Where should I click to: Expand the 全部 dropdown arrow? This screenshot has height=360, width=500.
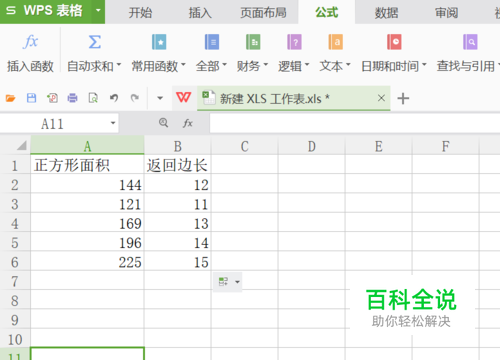pos(224,64)
